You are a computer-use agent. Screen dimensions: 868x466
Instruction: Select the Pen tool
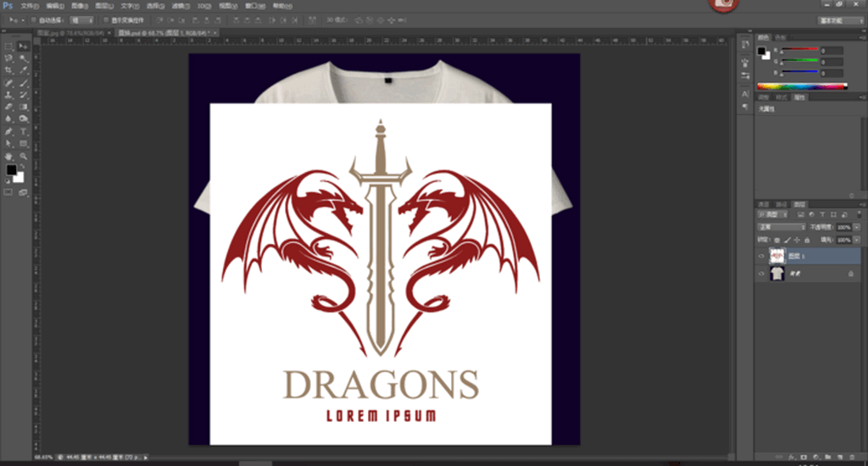pyautogui.click(x=8, y=131)
